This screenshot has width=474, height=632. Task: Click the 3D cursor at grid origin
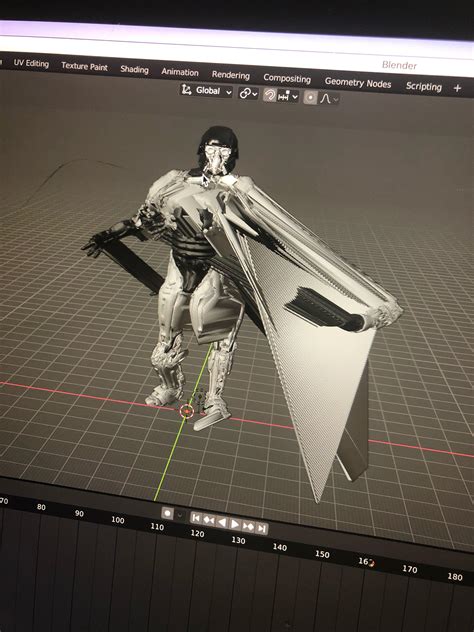click(x=187, y=411)
